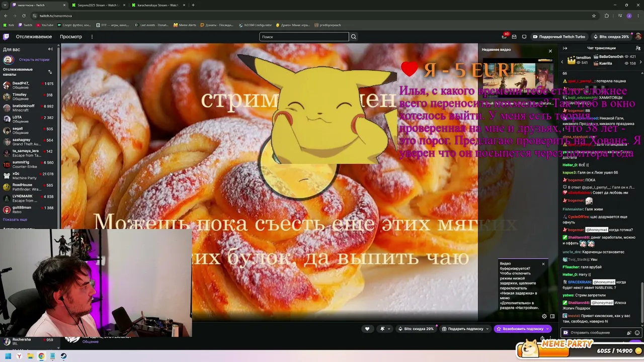This screenshot has height=362, width=644.
Task: Open Prime loot notifications with 40 badge
Action: [x=504, y=37]
